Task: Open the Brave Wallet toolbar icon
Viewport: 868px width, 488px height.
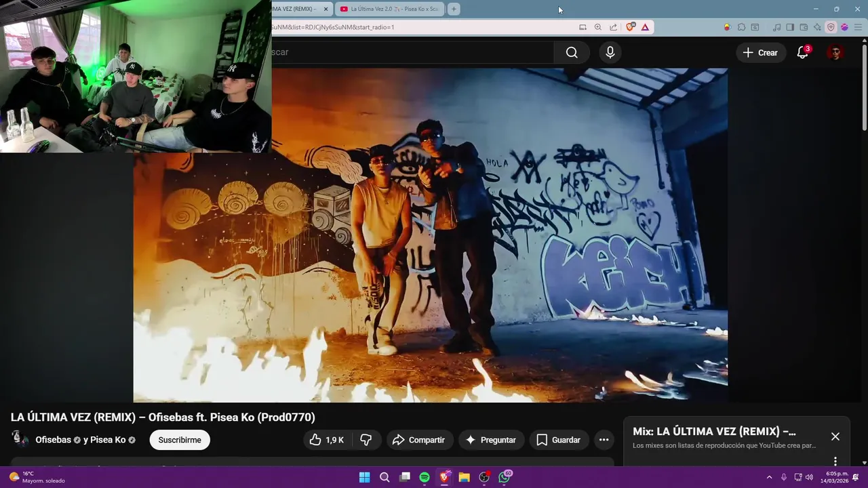Action: 804,27
